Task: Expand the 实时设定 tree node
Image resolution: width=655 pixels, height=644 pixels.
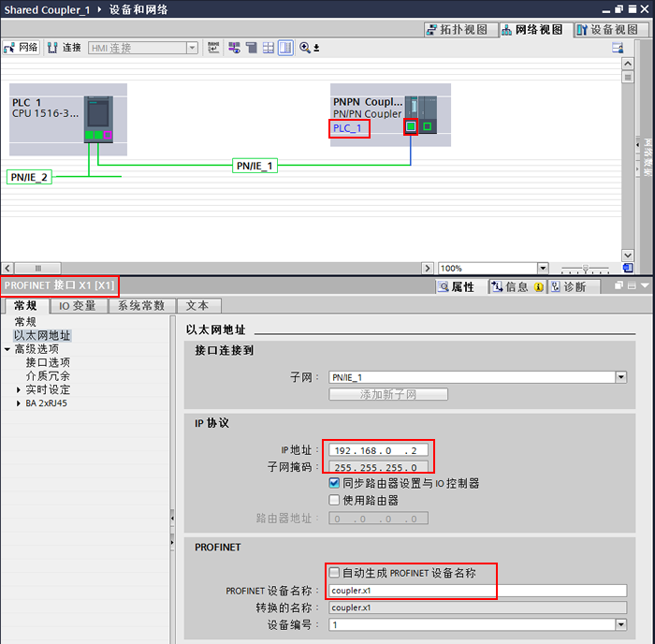Action: (19, 390)
